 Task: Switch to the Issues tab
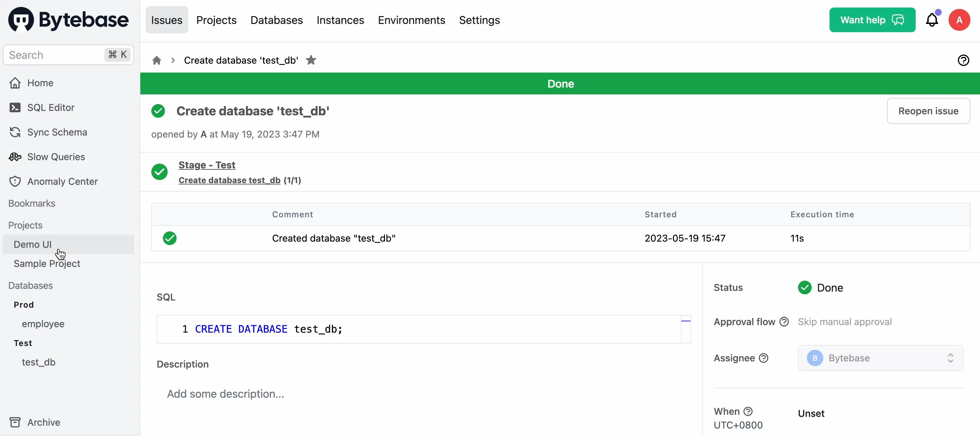pyautogui.click(x=167, y=20)
